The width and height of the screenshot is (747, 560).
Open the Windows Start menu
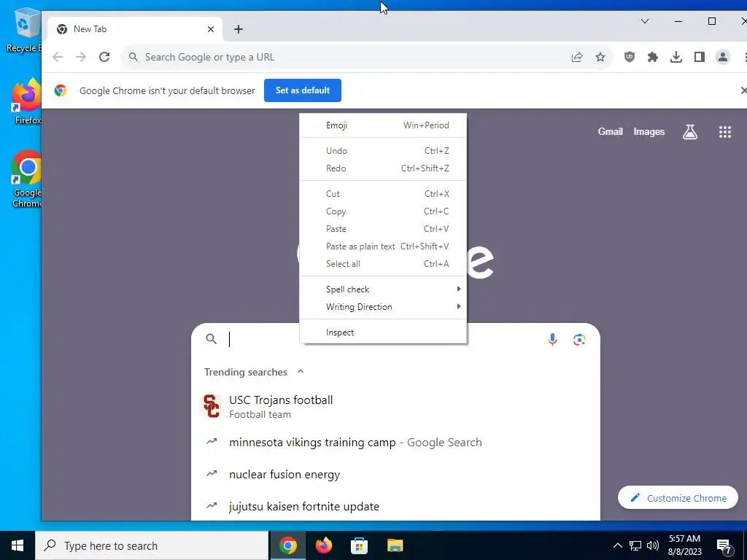click(18, 545)
